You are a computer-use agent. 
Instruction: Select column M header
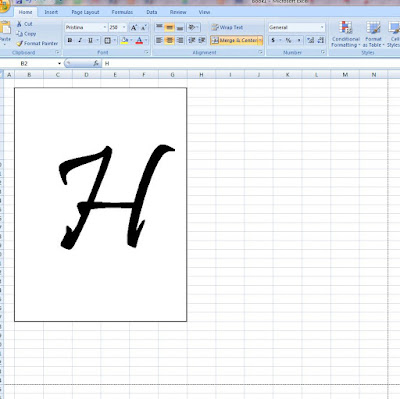click(345, 75)
